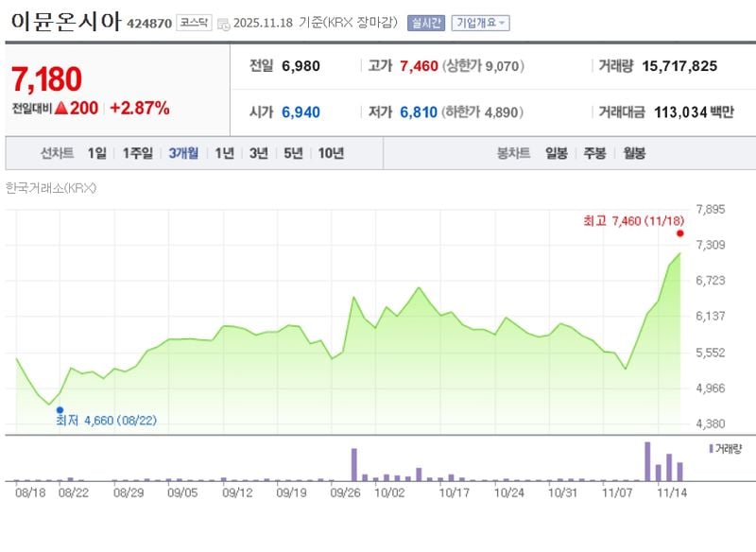Click the red 최고 7,460 high-point marker
The image size is (756, 552).
679,233
